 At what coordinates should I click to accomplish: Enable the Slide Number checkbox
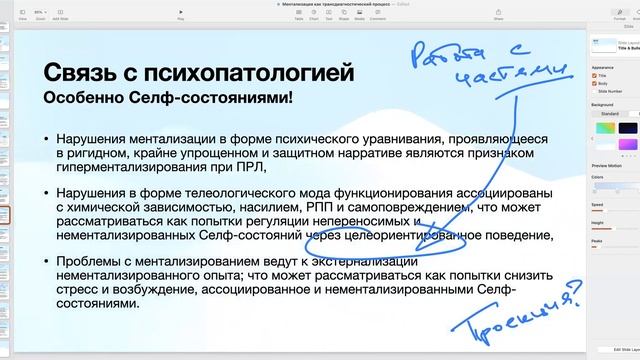point(594,91)
